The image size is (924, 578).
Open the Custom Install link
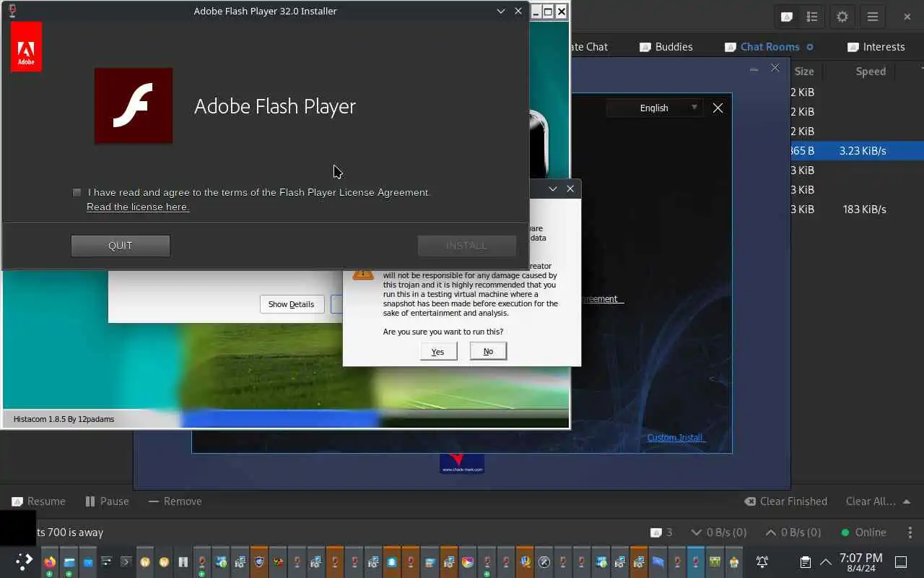click(x=676, y=437)
